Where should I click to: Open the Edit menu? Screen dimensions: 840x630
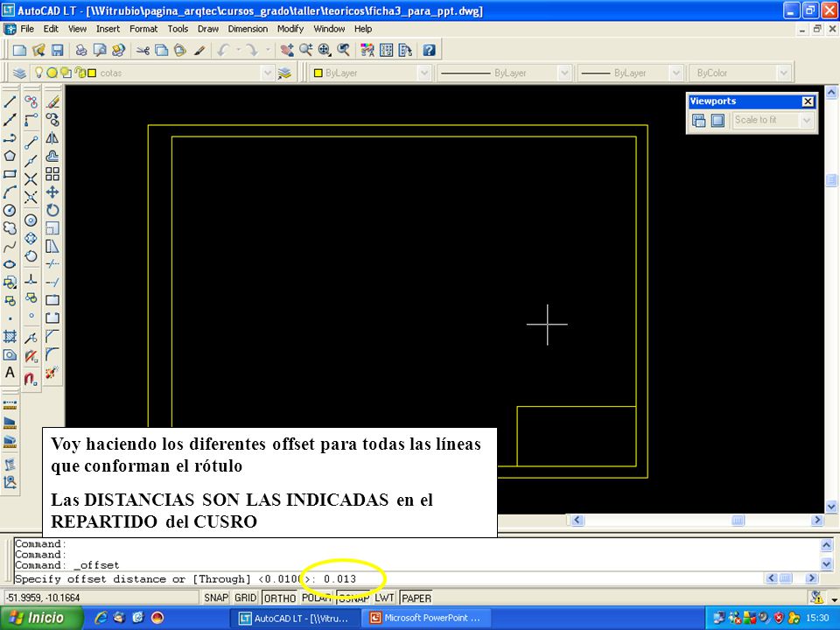(x=51, y=29)
